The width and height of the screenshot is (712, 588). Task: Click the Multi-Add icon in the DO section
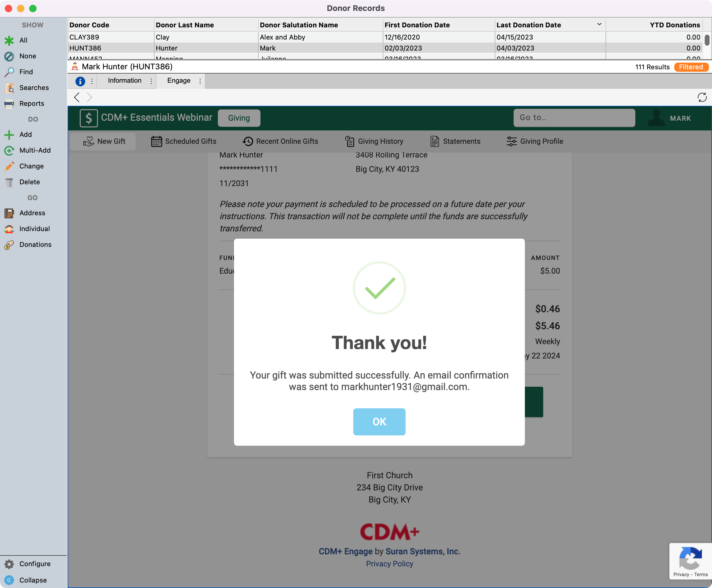9,150
